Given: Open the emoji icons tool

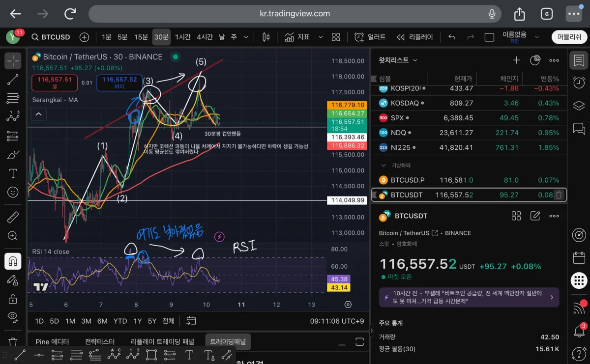Looking at the screenshot, I should [13, 192].
